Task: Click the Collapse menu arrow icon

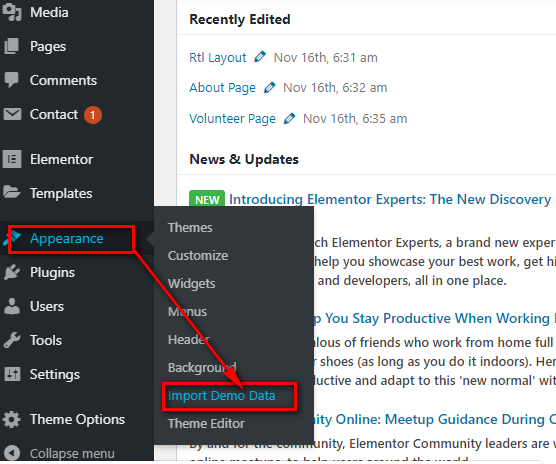Action: click(12, 453)
